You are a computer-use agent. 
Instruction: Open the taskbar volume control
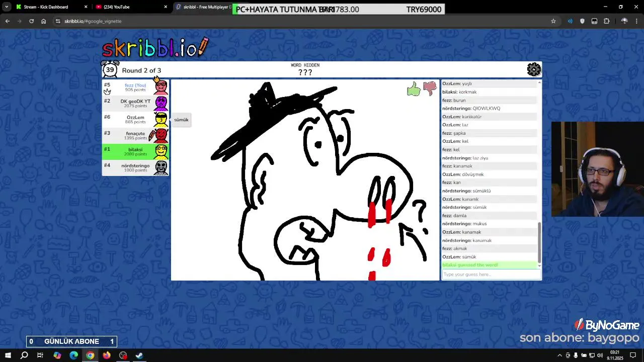[600, 355]
